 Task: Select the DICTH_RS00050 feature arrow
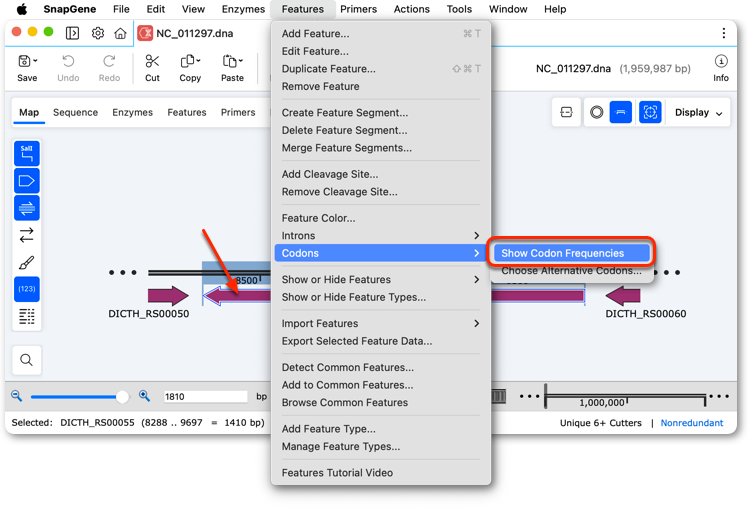[x=168, y=296]
